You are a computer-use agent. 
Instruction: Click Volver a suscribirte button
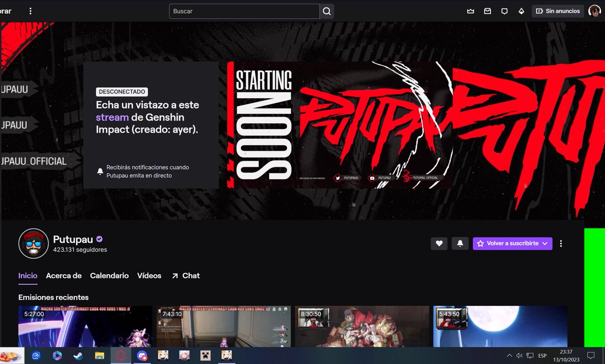[x=512, y=244]
